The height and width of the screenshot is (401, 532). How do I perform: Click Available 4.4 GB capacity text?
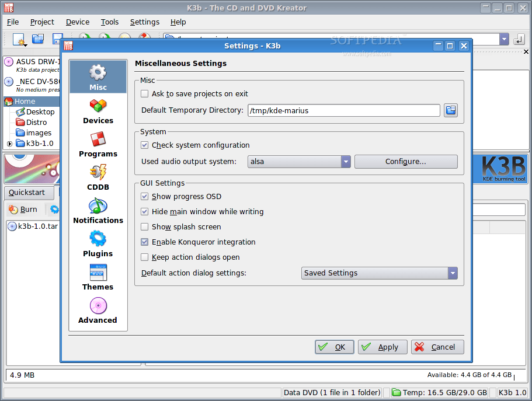(x=470, y=375)
